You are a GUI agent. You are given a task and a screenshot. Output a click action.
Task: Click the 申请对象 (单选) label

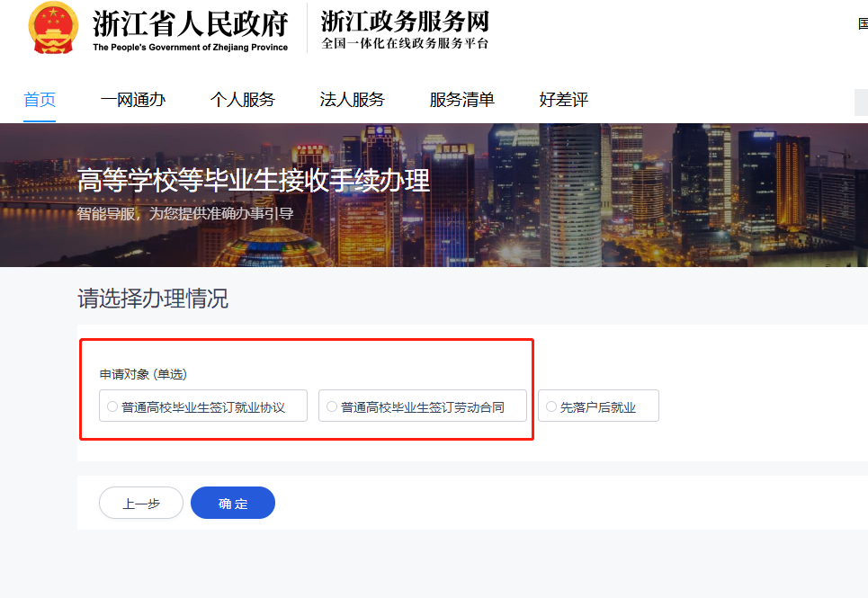(x=143, y=374)
